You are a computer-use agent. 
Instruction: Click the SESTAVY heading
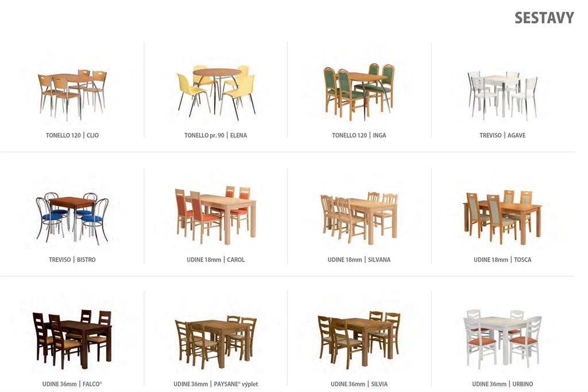(544, 18)
